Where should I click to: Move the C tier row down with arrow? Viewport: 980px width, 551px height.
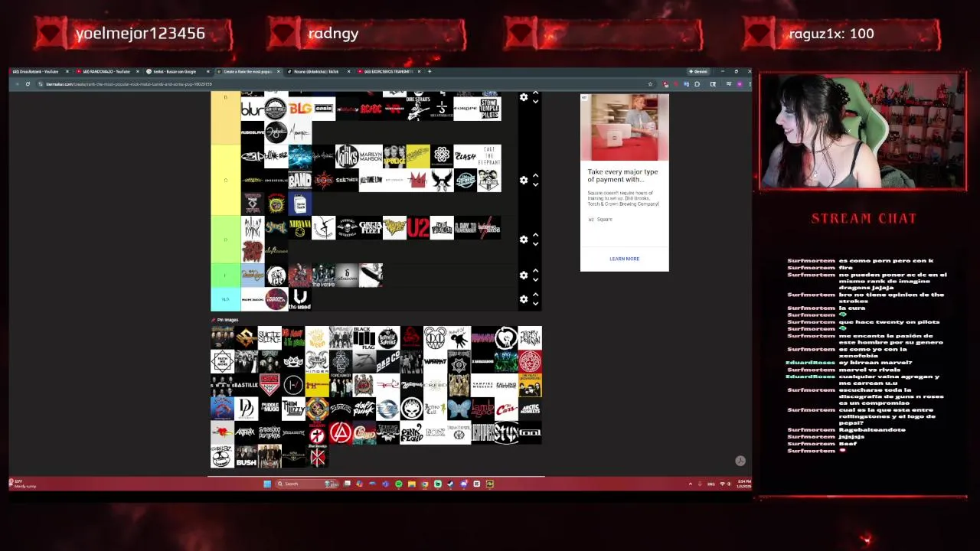point(535,184)
